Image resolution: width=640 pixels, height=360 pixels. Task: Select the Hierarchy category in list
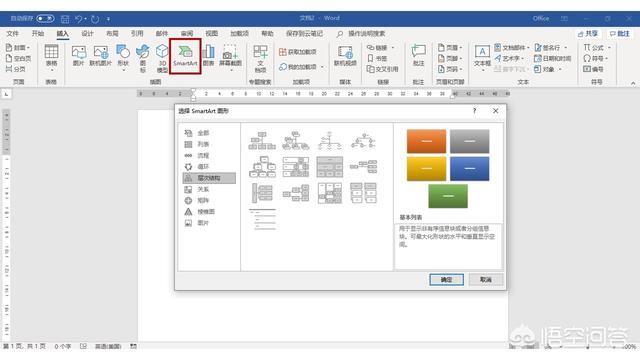coord(209,178)
